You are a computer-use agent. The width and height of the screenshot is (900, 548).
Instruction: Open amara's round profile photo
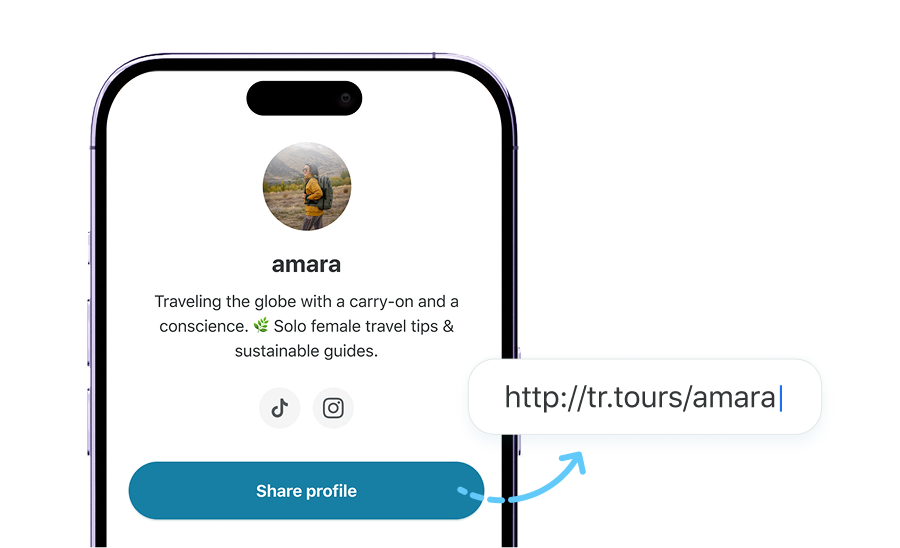point(307,186)
